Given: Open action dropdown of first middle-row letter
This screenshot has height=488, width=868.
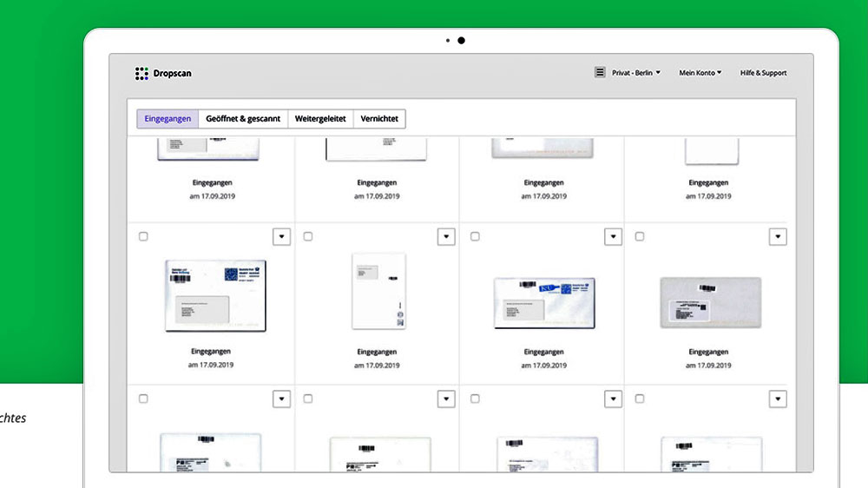Looking at the screenshot, I should [281, 236].
